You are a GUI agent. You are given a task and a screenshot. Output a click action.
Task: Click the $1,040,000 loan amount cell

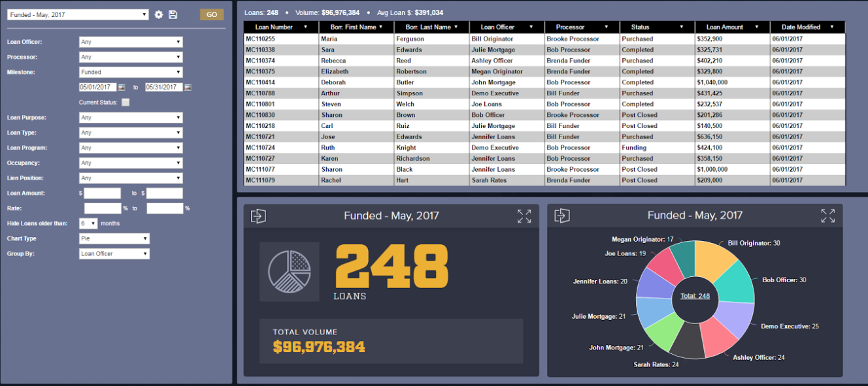coord(733,82)
